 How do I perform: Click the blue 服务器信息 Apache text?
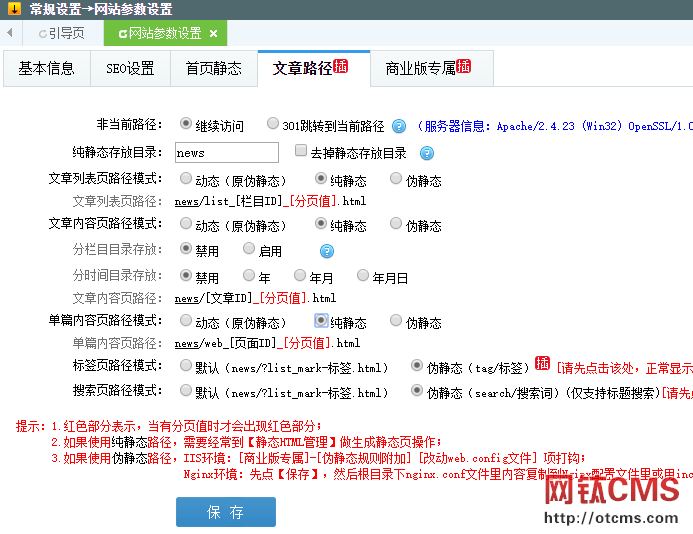pyautogui.click(x=554, y=126)
